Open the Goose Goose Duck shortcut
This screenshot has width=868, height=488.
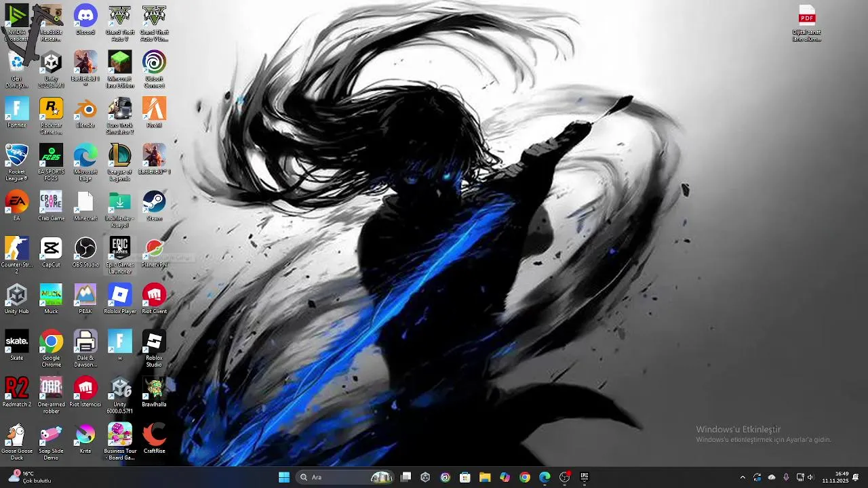pyautogui.click(x=17, y=441)
